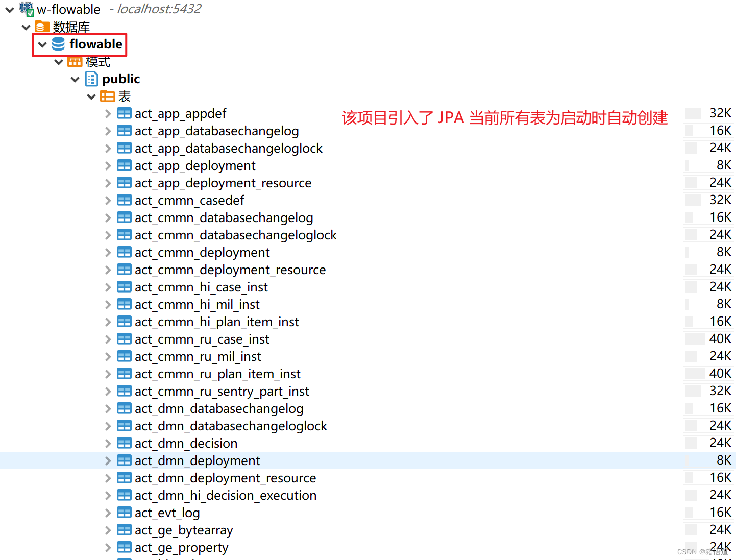Expand the act_dmn_deployment_resource table
736x560 pixels.
(x=108, y=478)
